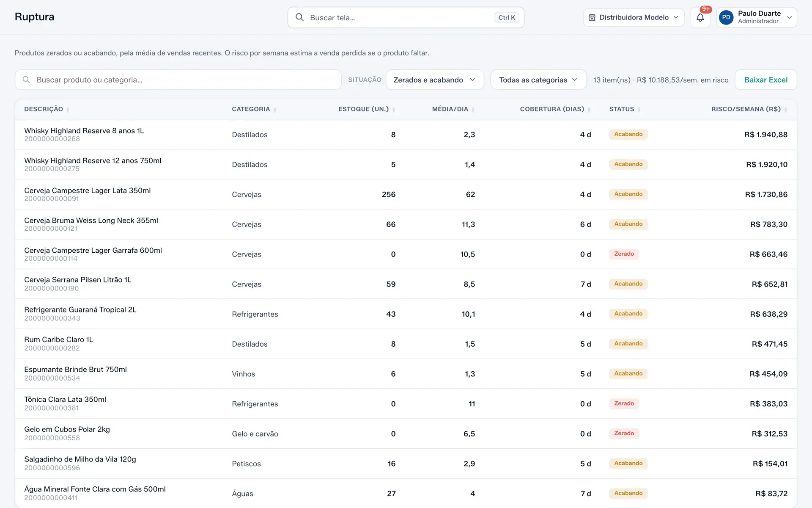Expand the Paulo Duarte user menu chevron
This screenshot has width=812, height=508.
(789, 17)
